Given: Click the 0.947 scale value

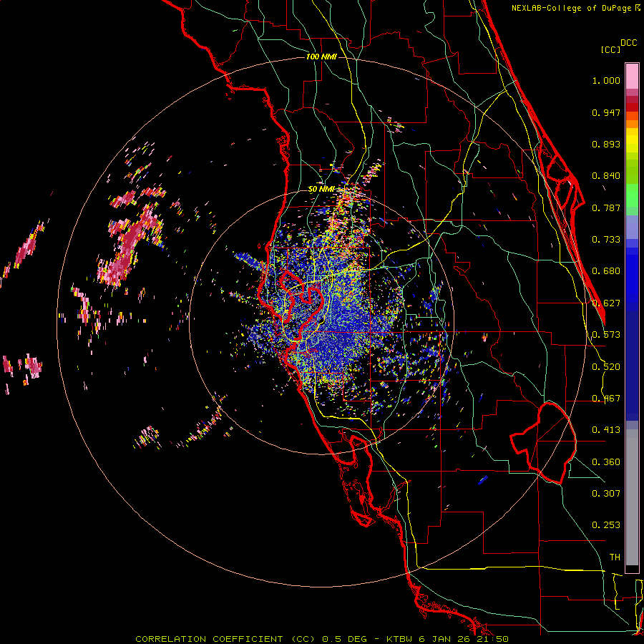Looking at the screenshot, I should 606,112.
